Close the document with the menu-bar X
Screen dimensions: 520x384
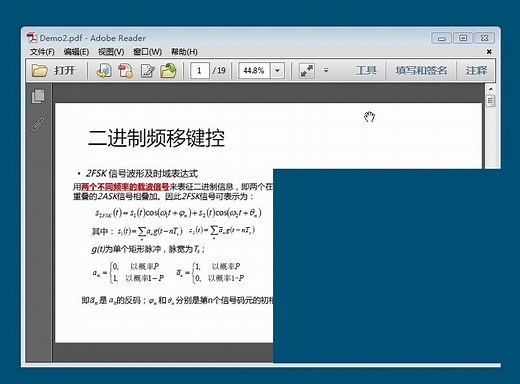489,51
